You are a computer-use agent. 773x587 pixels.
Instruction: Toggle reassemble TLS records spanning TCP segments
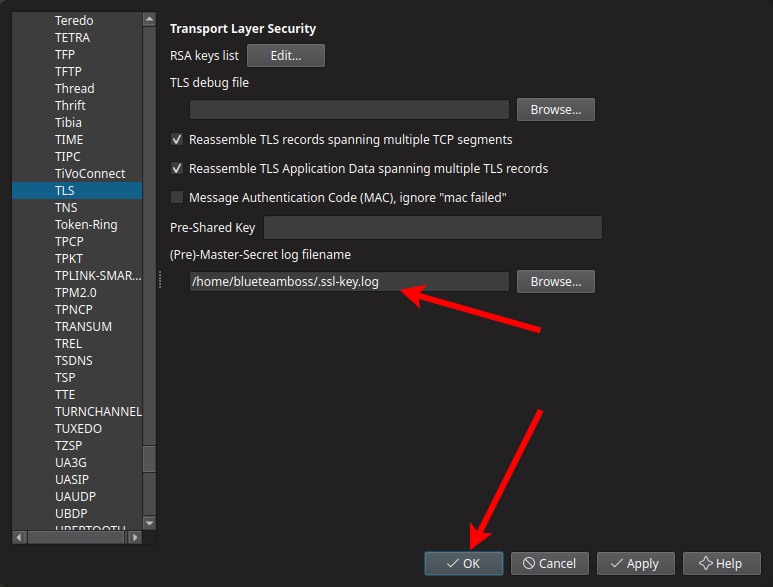(x=178, y=140)
